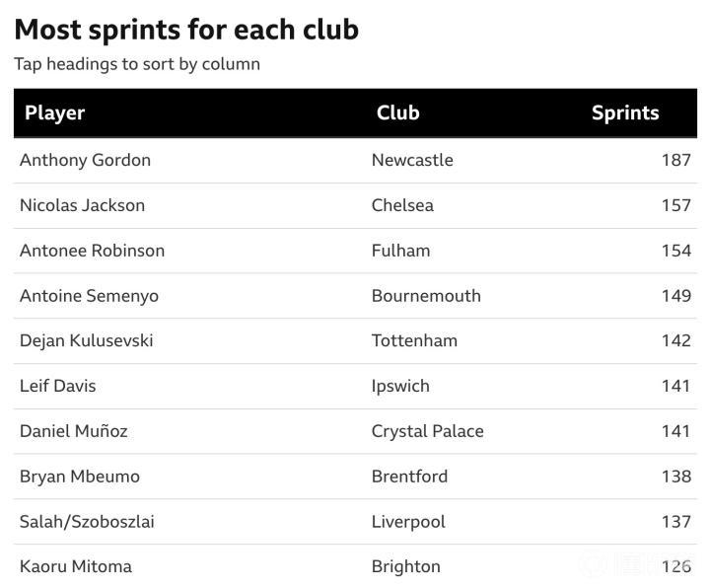The width and height of the screenshot is (710, 588).
Task: Click the Chelsea club cell
Action: click(402, 205)
